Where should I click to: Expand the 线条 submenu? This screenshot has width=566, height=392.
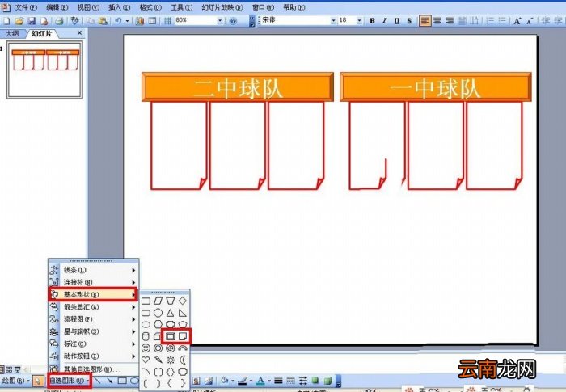pyautogui.click(x=93, y=270)
